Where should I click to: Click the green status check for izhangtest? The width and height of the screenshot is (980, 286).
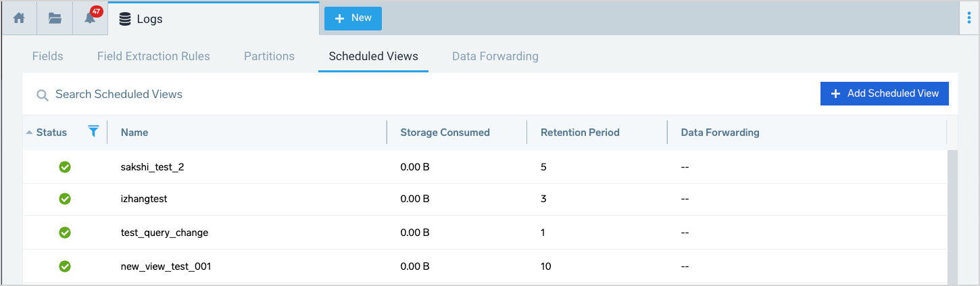click(65, 199)
